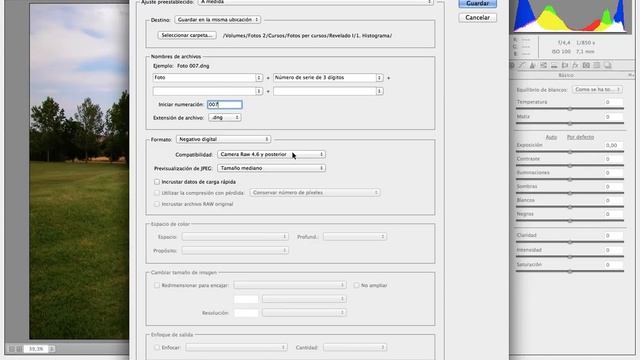Click the 'Foto' filename text field

pos(204,78)
